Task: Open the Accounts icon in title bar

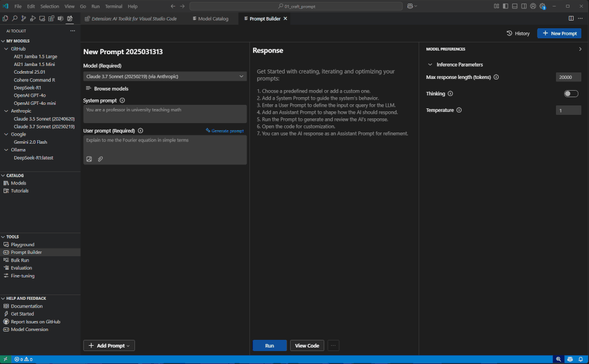Action: coord(533,6)
